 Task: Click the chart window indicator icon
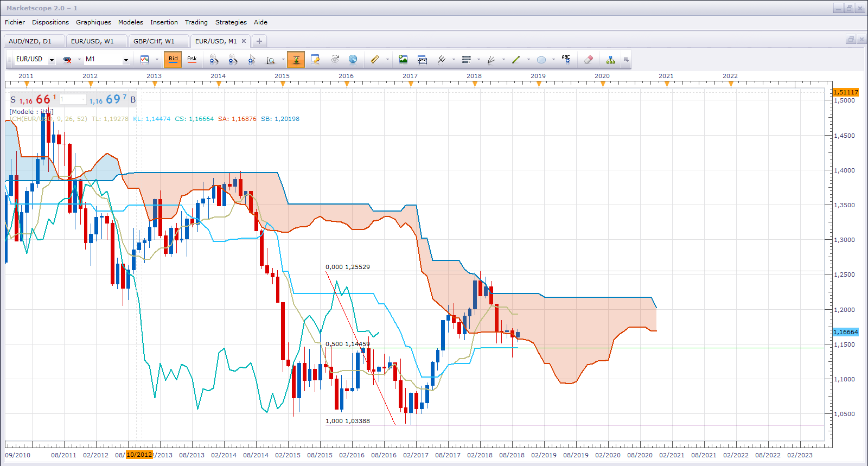point(422,60)
